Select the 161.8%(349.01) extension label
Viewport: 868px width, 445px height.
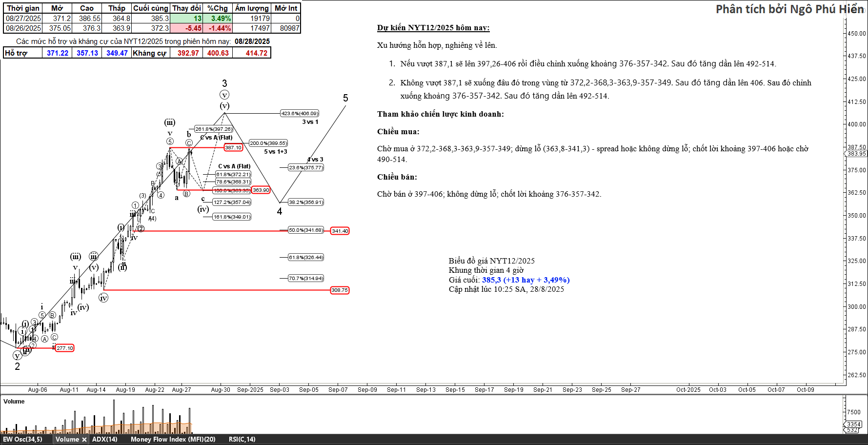(232, 217)
